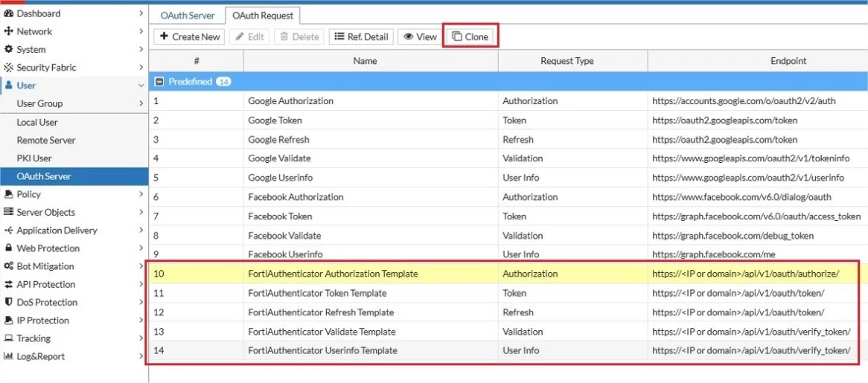Clone the selected OAuth request
868x383 pixels.
point(470,36)
